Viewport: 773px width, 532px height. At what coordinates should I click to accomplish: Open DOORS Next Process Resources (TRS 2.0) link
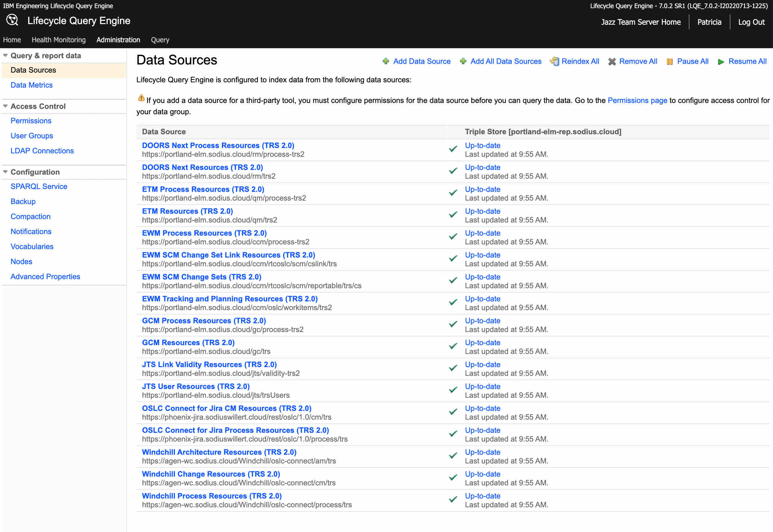pyautogui.click(x=218, y=145)
